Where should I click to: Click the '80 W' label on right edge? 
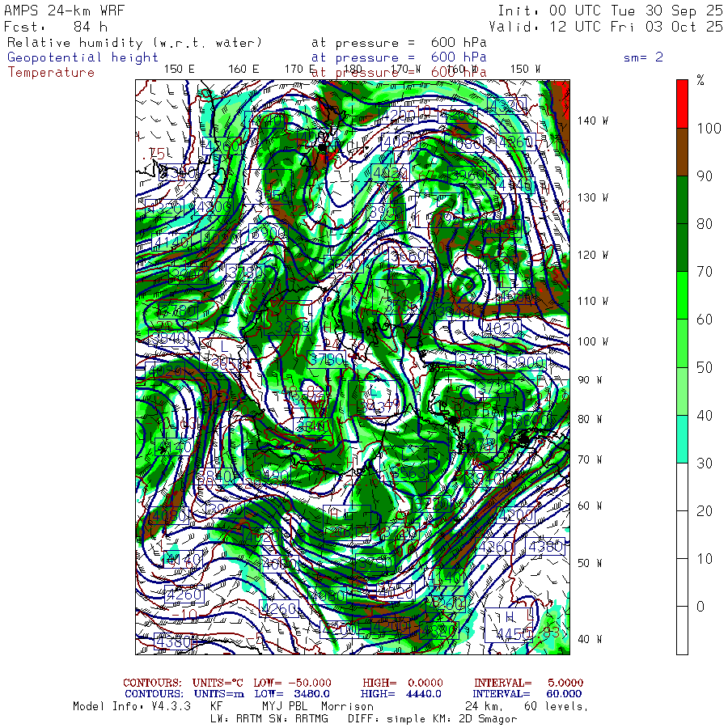590,419
